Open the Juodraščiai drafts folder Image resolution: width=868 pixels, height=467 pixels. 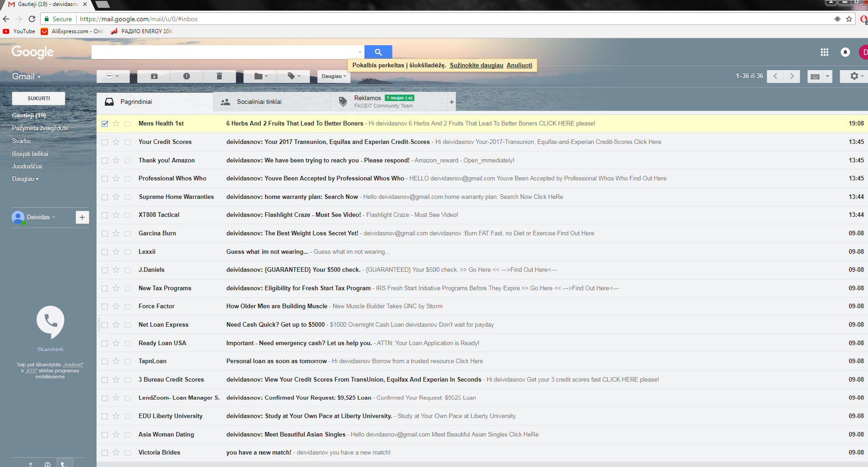(27, 167)
